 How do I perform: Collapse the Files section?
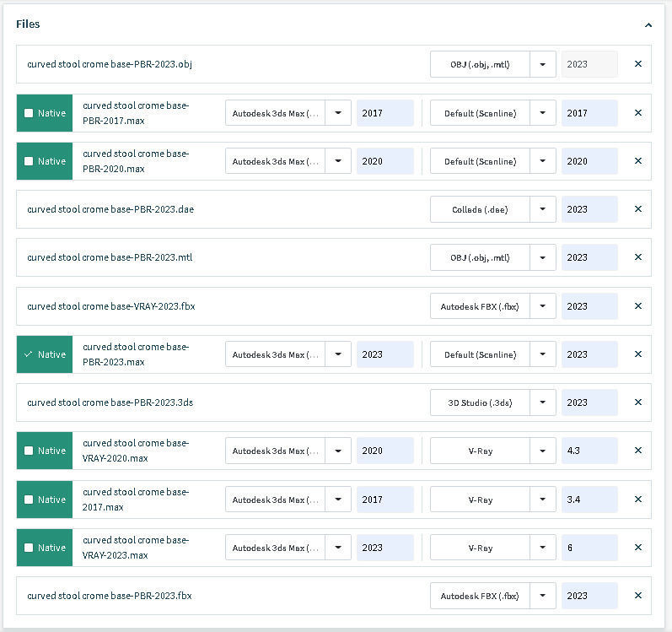[648, 25]
